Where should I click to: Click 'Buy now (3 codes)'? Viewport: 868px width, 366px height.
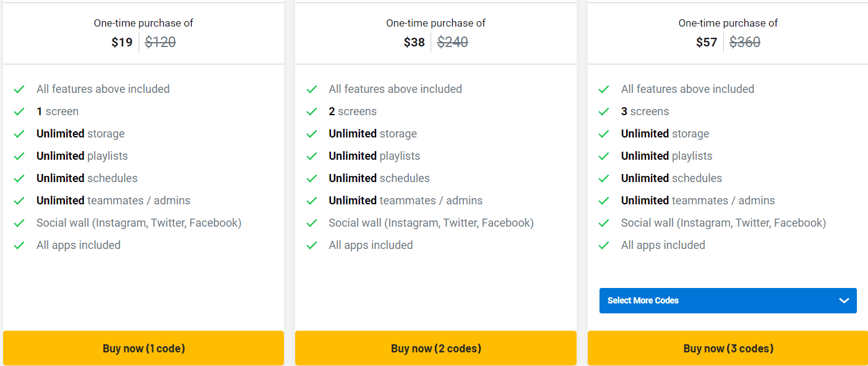(728, 348)
